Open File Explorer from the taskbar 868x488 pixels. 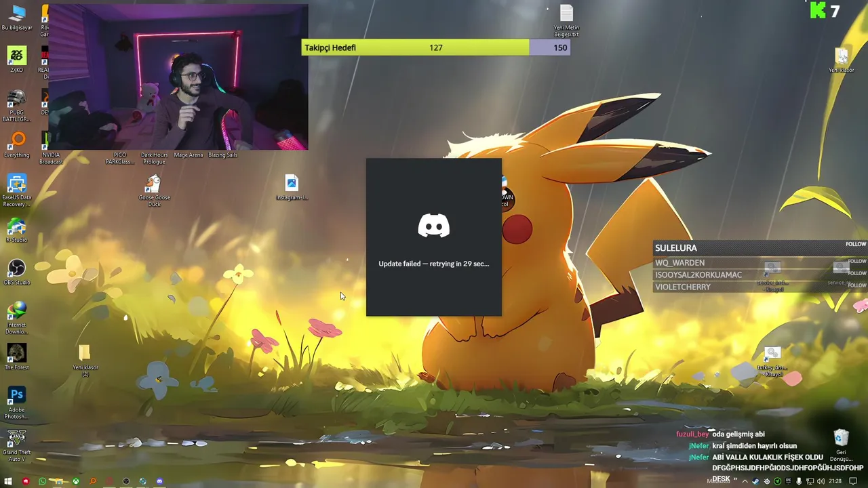(x=59, y=481)
